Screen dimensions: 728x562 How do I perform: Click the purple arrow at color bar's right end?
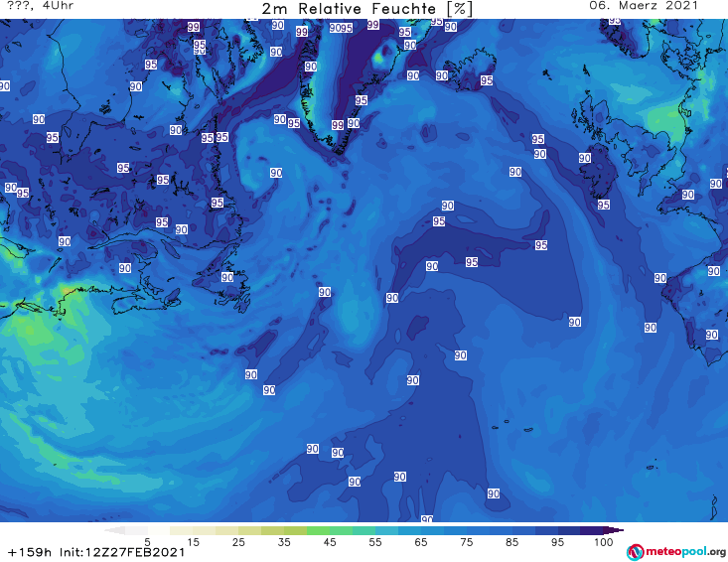point(614,530)
